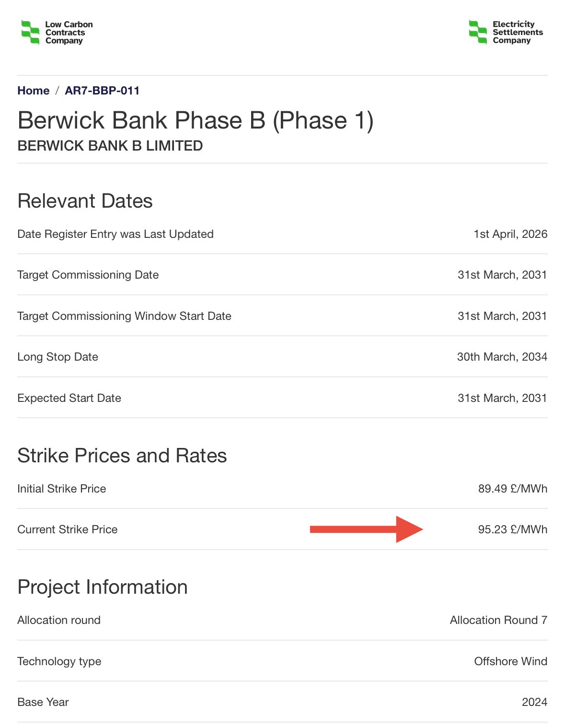This screenshot has width=565, height=728.
Task: Go to the Home breadcrumb link
Action: point(33,91)
